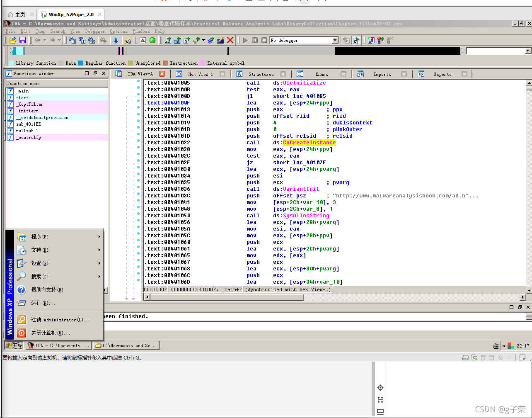Jump back with the left arrow icon
Viewport: 532px width, 418px height.
coord(37,40)
